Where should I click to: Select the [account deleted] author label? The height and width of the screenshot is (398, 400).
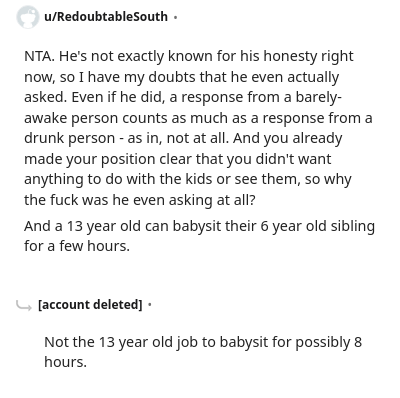[x=90, y=305]
